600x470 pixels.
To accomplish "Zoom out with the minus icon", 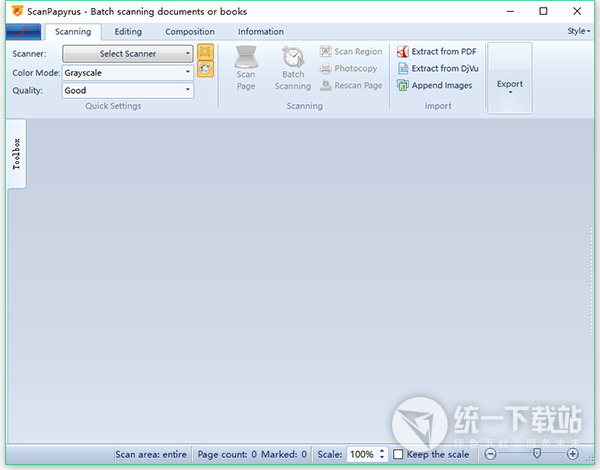I will point(490,454).
